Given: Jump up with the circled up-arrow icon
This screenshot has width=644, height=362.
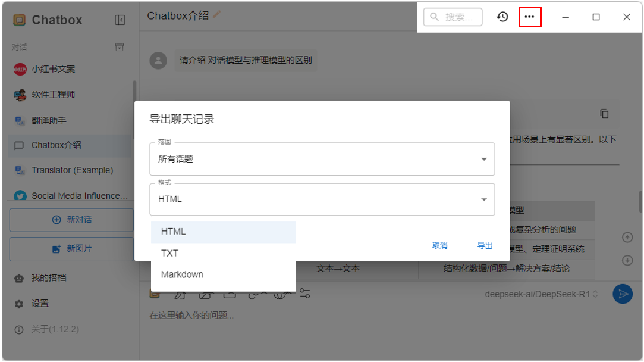Looking at the screenshot, I should coord(627,238).
